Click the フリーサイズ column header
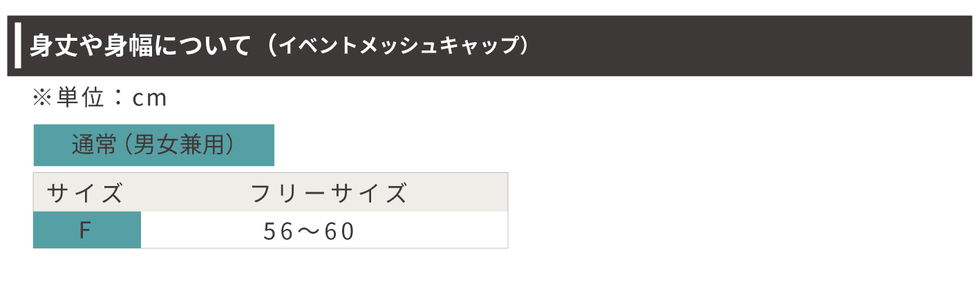 pyautogui.click(x=329, y=193)
